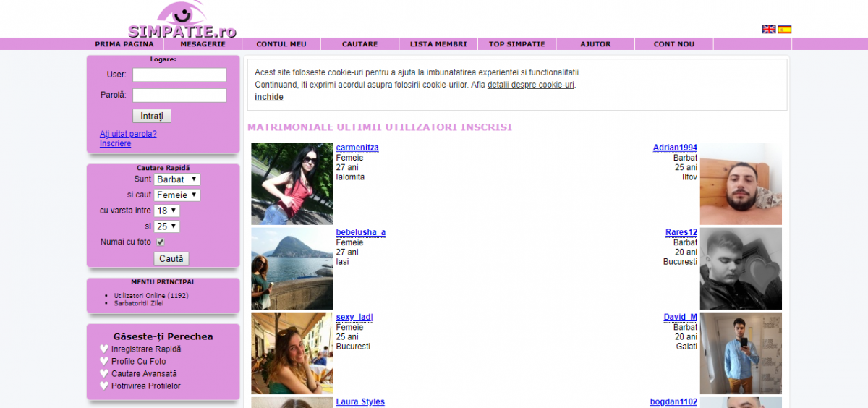Click heart icon beside Potrivirea Profilelor
This screenshot has height=408, width=868.
pos(104,386)
